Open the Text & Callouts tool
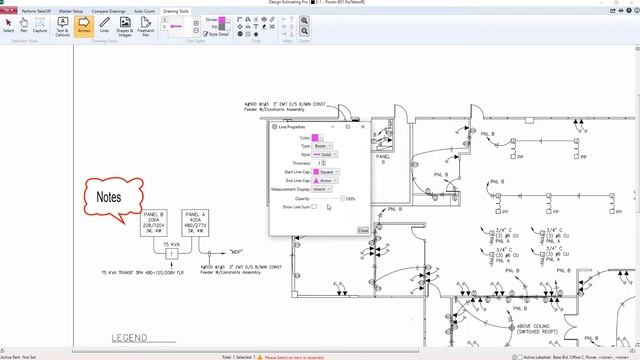The image size is (640, 360). tap(62, 27)
